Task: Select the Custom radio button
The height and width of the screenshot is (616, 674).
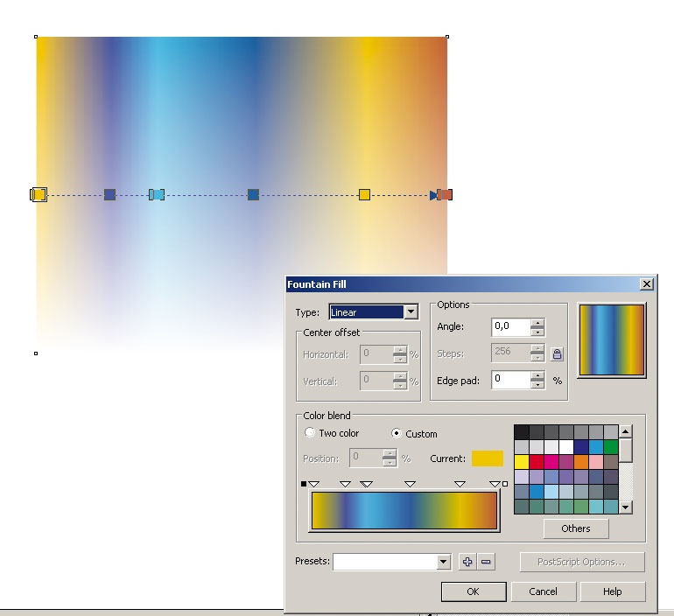Action: (397, 433)
